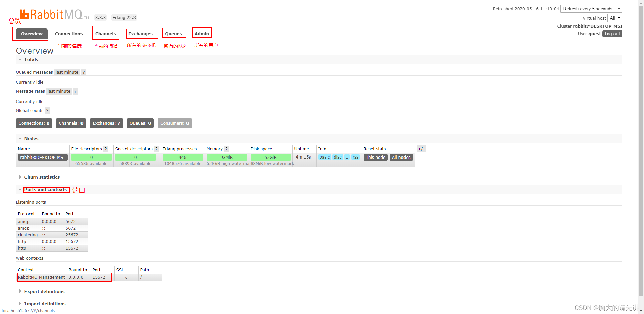This screenshot has height=314, width=644.
Task: Open the Virtual host dropdown
Action: pos(615,18)
